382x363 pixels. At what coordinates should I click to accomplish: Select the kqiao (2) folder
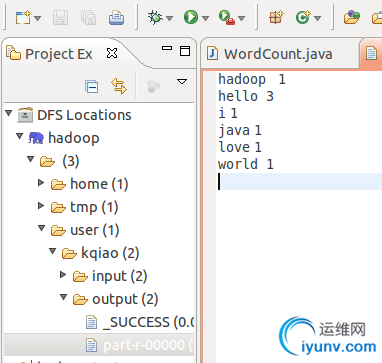click(101, 253)
